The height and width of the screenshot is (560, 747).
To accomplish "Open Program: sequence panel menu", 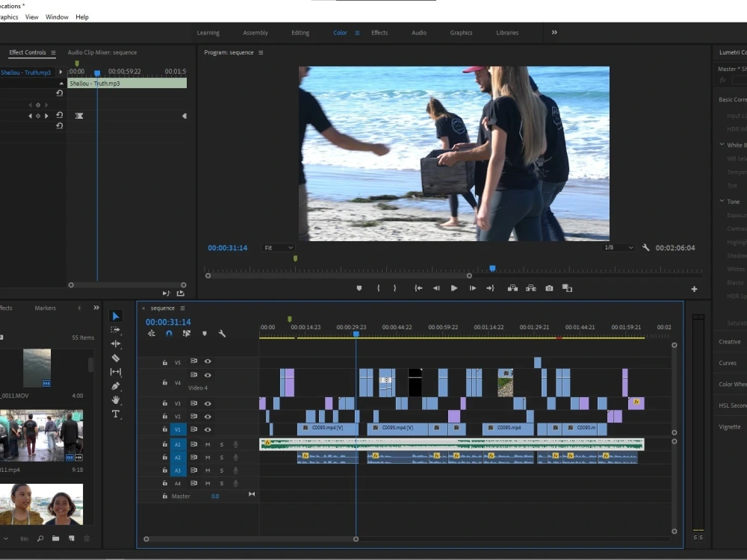I will tap(261, 52).
